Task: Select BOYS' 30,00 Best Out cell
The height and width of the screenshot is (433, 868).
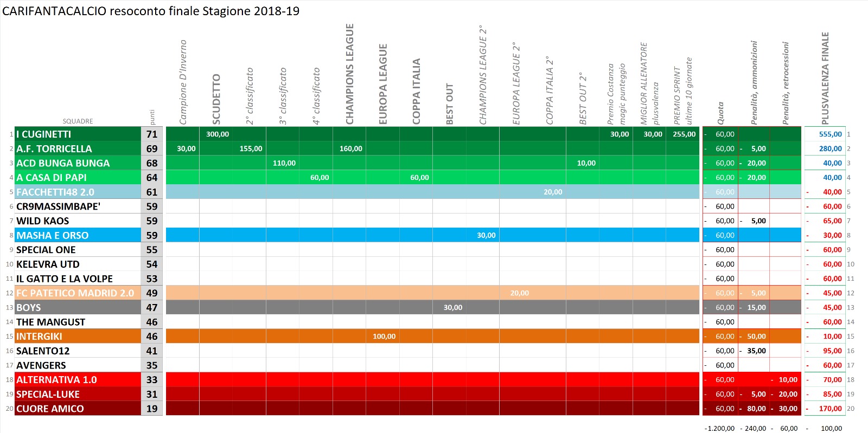Action: pos(452,307)
